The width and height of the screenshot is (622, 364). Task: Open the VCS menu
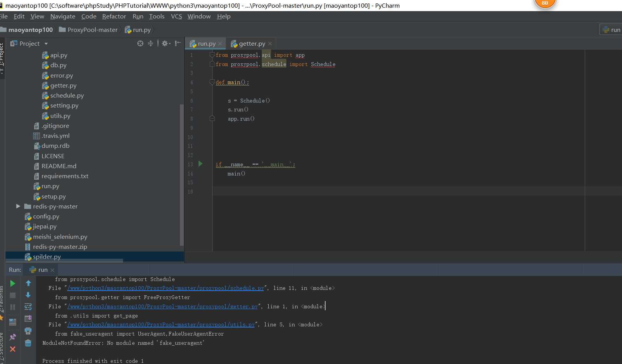tap(176, 16)
